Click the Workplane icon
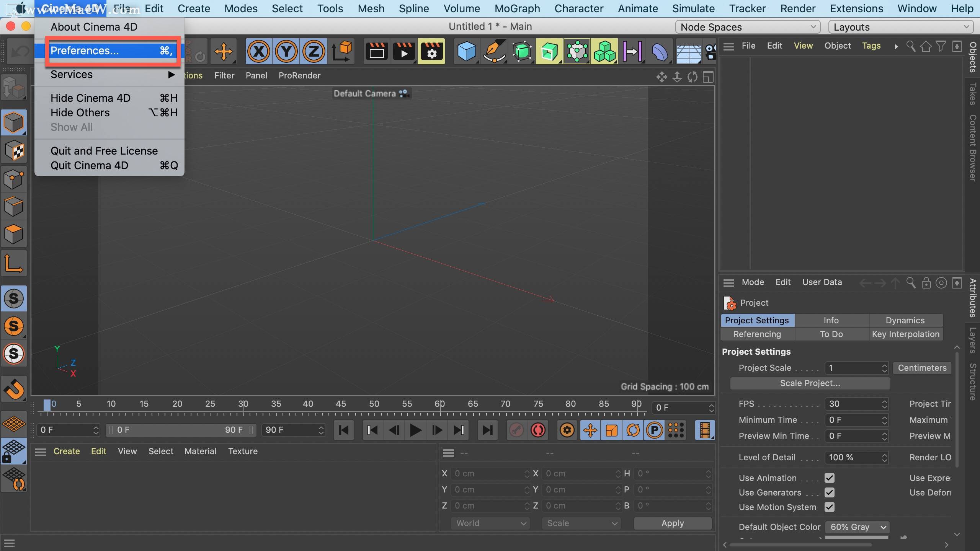This screenshot has height=551, width=980. pyautogui.click(x=14, y=423)
